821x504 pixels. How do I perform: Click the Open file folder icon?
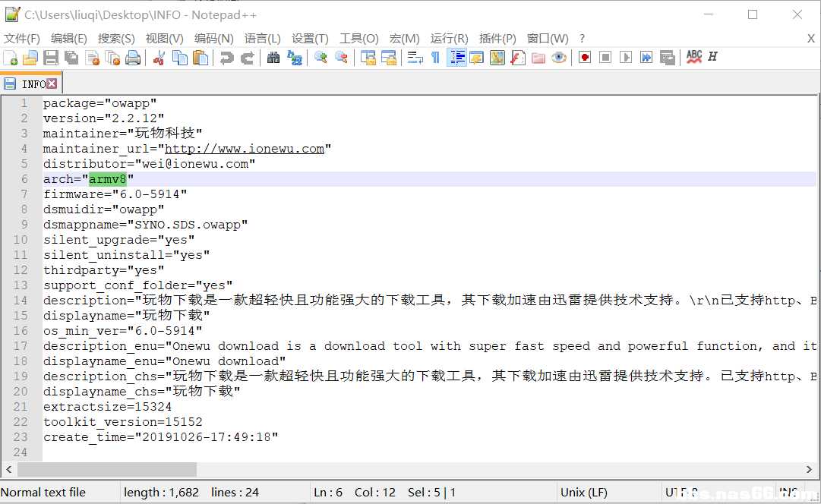tap(30, 58)
